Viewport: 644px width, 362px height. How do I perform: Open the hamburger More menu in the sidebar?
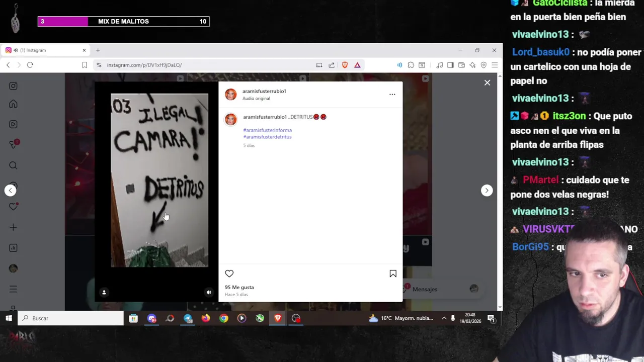click(x=13, y=289)
